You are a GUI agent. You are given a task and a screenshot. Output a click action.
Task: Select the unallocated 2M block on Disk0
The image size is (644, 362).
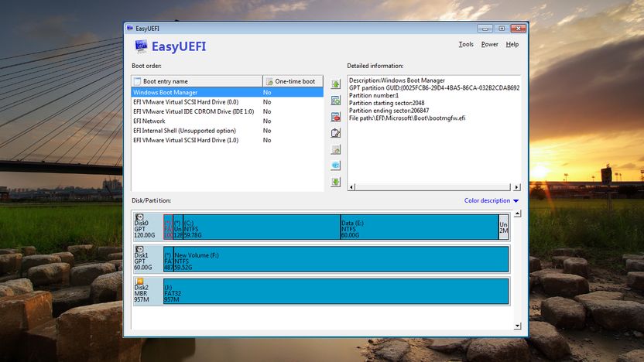tap(504, 227)
